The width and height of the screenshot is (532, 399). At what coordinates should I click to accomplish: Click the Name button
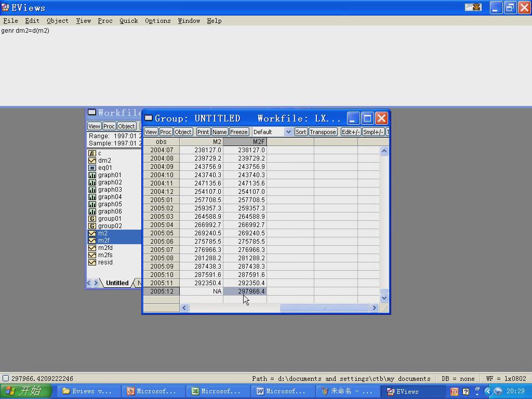point(220,132)
